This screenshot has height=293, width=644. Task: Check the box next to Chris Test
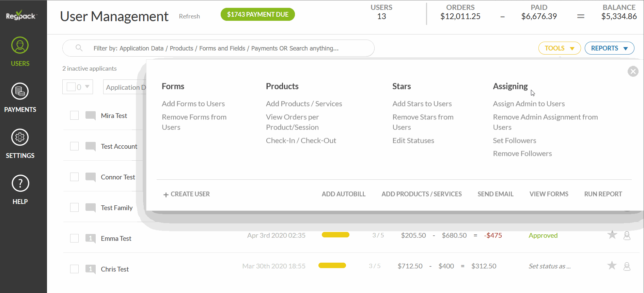74,269
